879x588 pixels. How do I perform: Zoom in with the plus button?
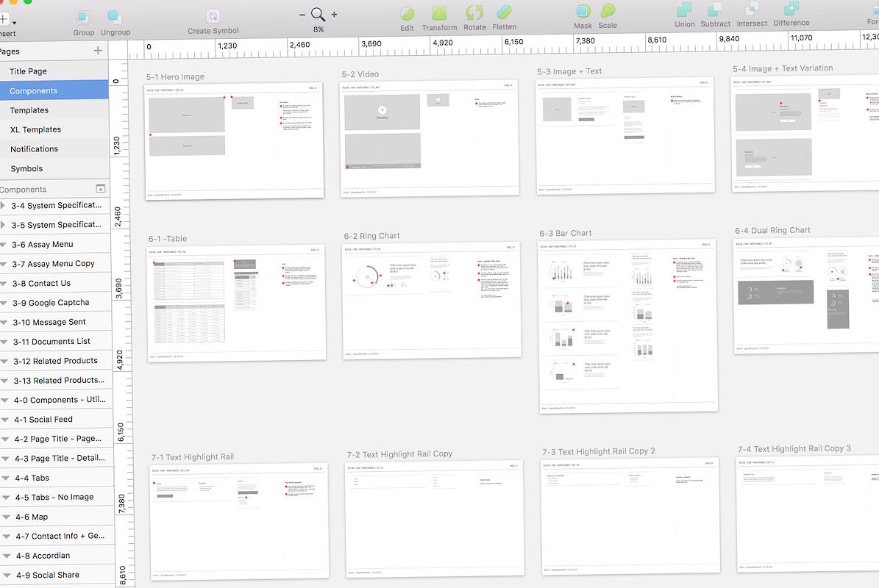click(334, 15)
